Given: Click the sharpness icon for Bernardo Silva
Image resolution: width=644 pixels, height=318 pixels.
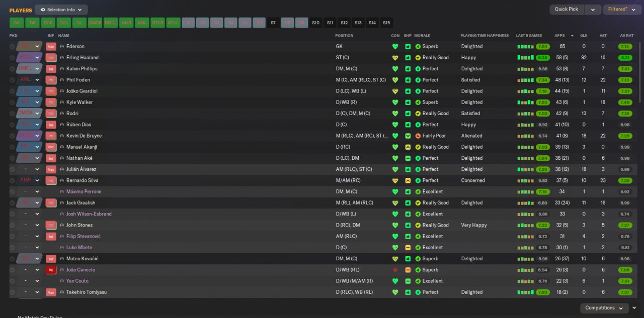Looking at the screenshot, I should (408, 180).
